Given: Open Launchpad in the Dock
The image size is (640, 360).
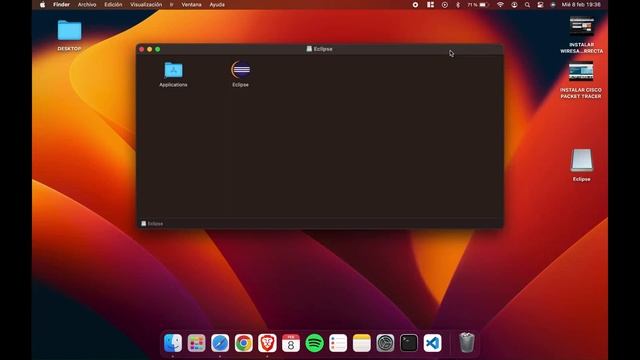Looking at the screenshot, I should pyautogui.click(x=196, y=343).
